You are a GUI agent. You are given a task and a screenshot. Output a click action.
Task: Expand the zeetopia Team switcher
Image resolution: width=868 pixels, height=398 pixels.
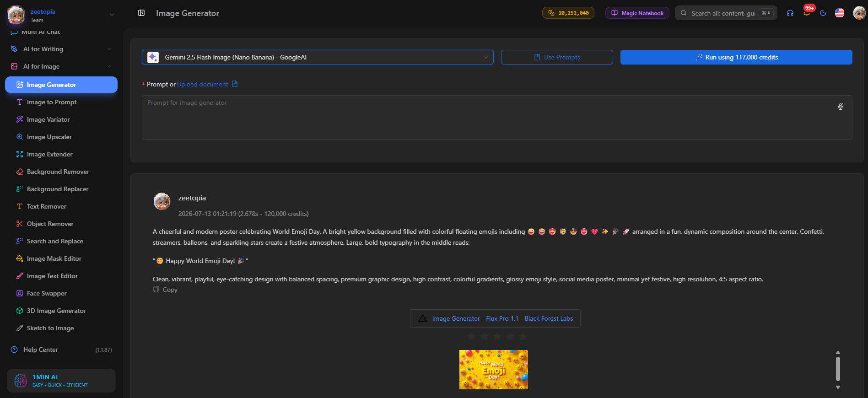[x=112, y=15]
